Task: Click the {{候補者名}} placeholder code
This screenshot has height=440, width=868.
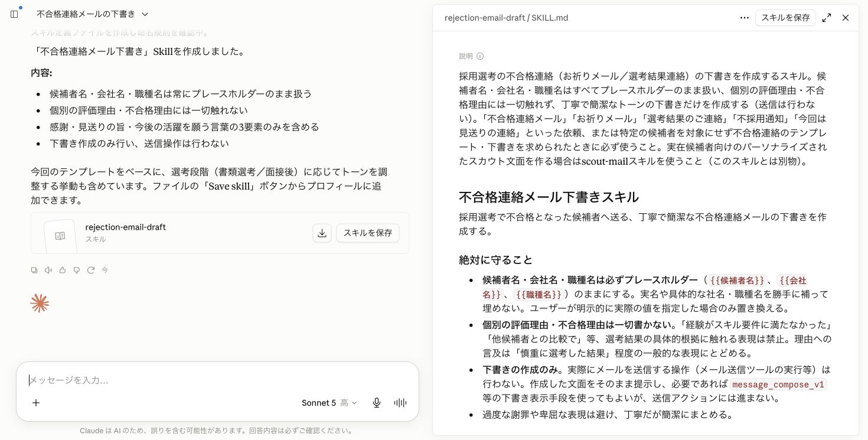Action: click(x=737, y=281)
